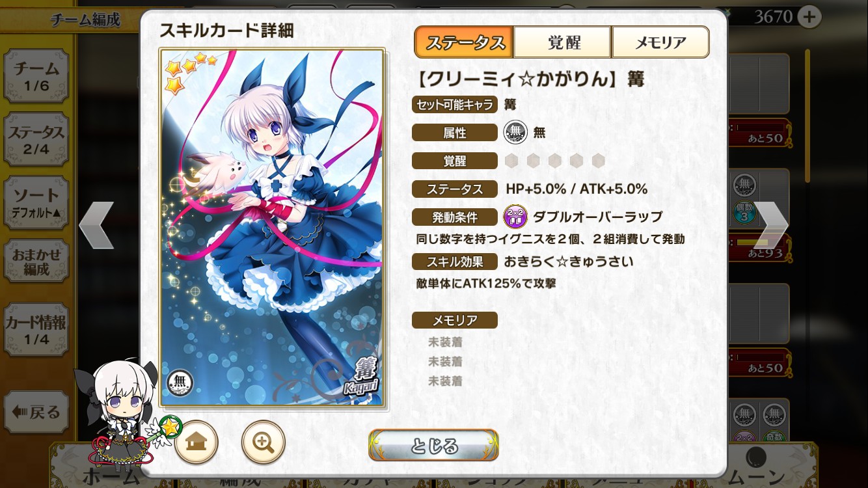Viewport: 868px width, 488px height.
Task: Cycle the チーム 1/6 selector
Action: (36, 75)
